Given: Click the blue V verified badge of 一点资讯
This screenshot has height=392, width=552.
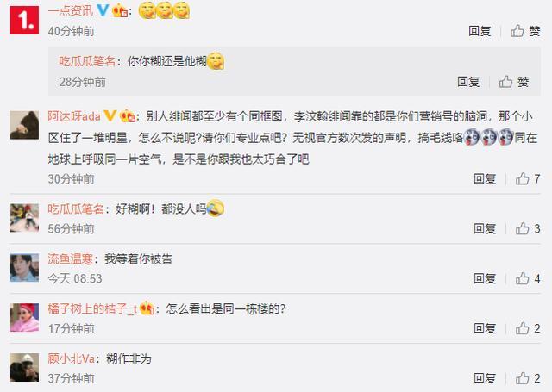Looking at the screenshot, I should click(x=103, y=10).
